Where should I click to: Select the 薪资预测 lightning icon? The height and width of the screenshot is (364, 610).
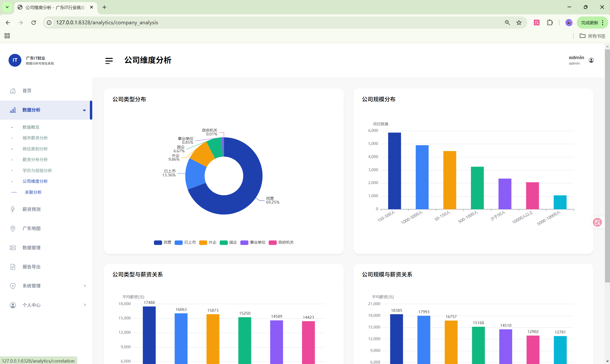click(13, 209)
